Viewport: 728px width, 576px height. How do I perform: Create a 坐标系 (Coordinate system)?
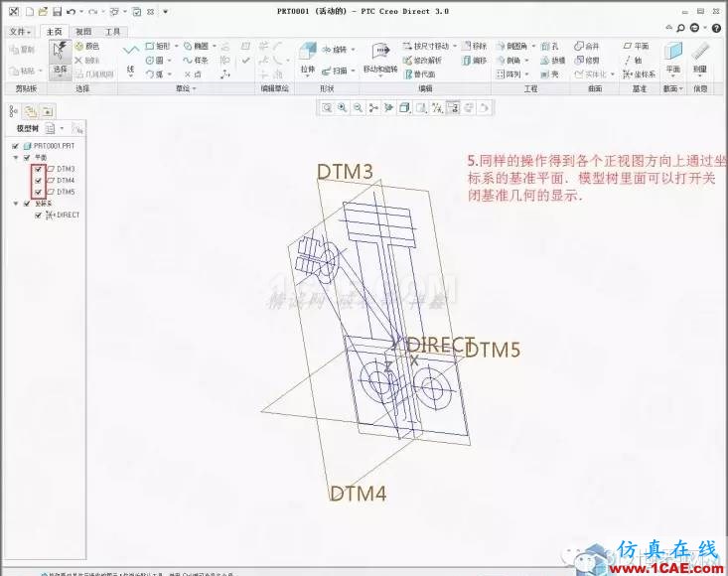point(640,74)
